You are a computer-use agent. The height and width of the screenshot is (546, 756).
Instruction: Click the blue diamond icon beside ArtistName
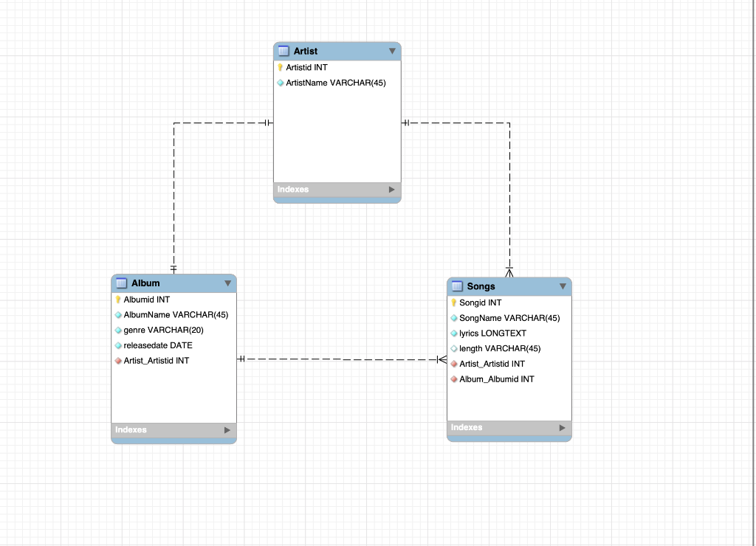tap(280, 83)
